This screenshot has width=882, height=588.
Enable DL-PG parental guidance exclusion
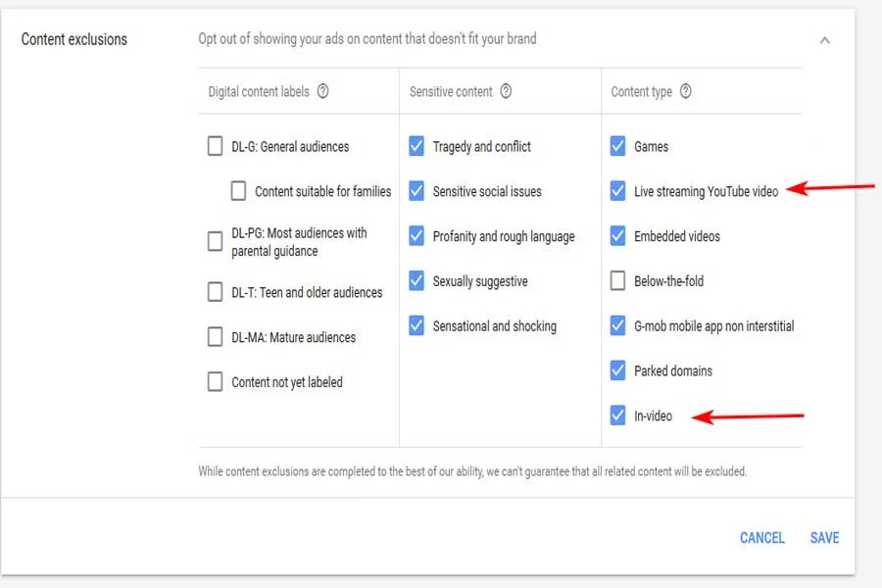click(216, 242)
